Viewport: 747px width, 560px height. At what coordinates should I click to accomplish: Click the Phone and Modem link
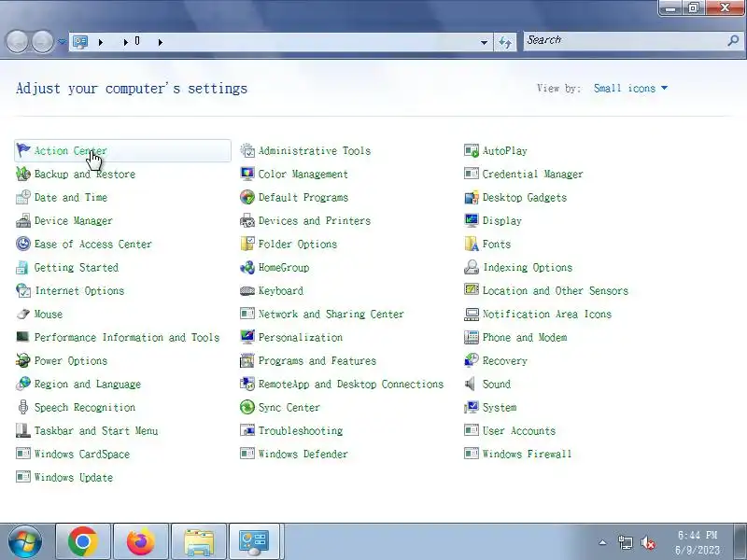(x=525, y=338)
